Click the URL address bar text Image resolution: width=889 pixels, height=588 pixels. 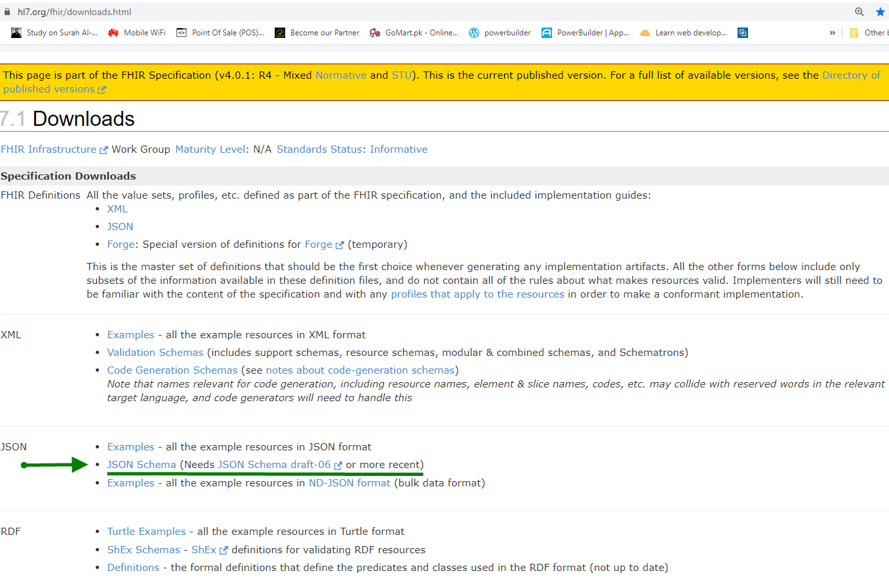tap(75, 12)
